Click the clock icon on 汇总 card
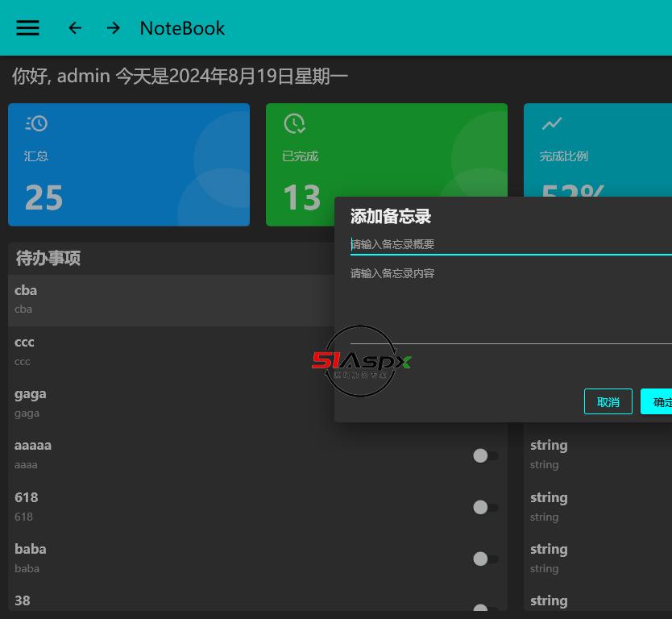Image resolution: width=672 pixels, height=619 pixels. (36, 123)
